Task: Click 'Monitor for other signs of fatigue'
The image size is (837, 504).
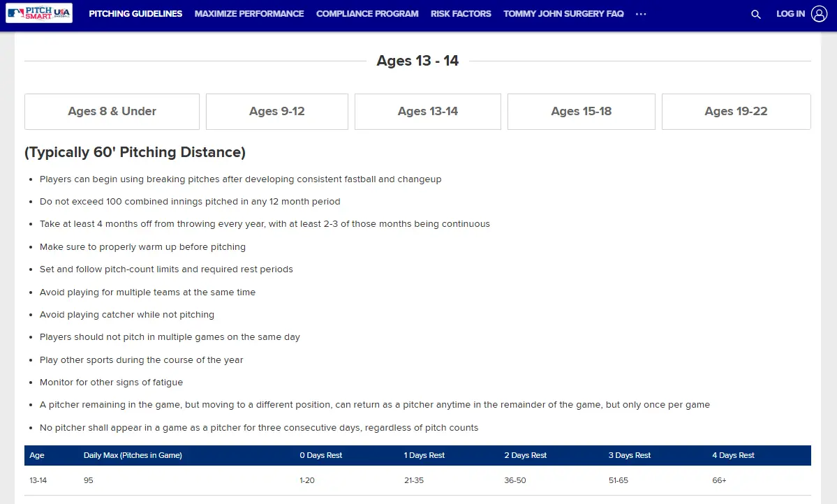Action: (x=111, y=383)
